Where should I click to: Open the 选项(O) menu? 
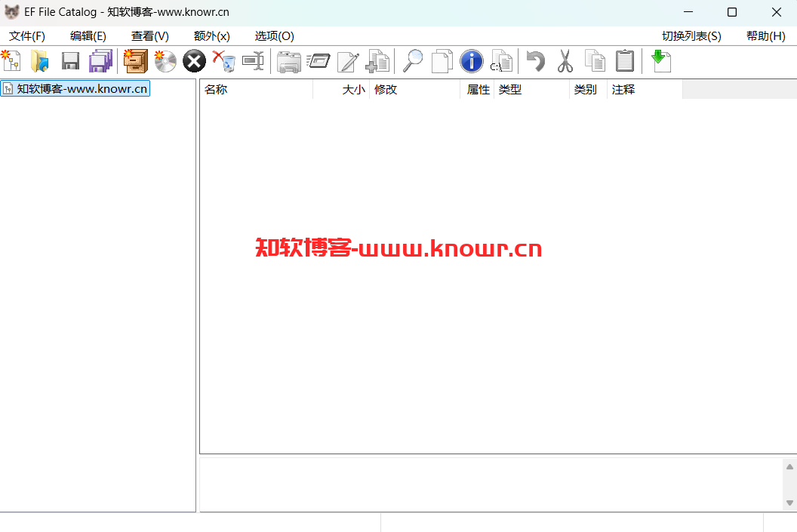pos(274,36)
